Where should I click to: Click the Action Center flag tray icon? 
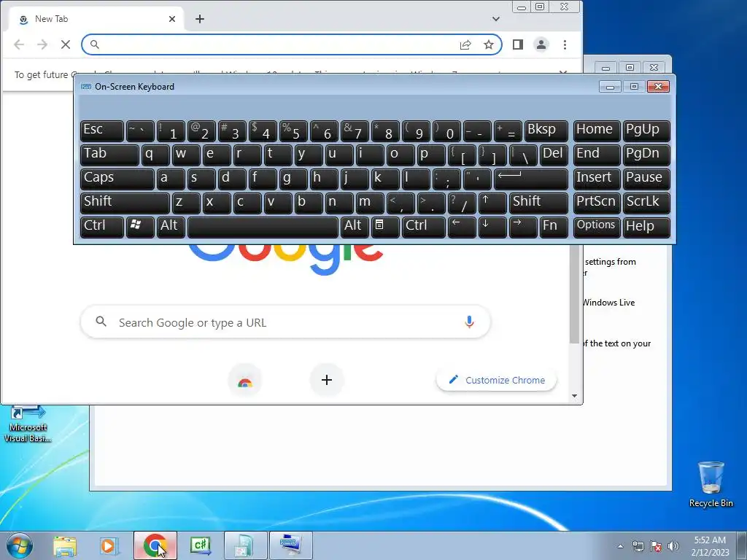pyautogui.click(x=656, y=546)
